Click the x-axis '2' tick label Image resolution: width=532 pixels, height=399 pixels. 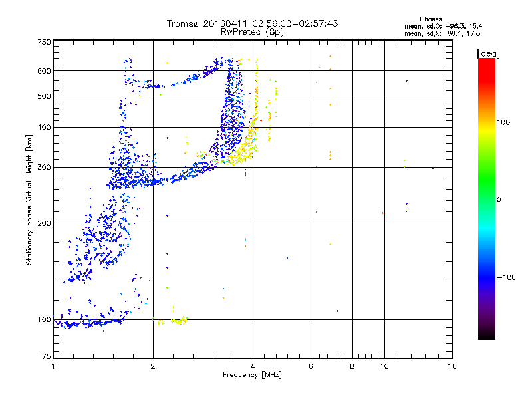[x=153, y=366]
